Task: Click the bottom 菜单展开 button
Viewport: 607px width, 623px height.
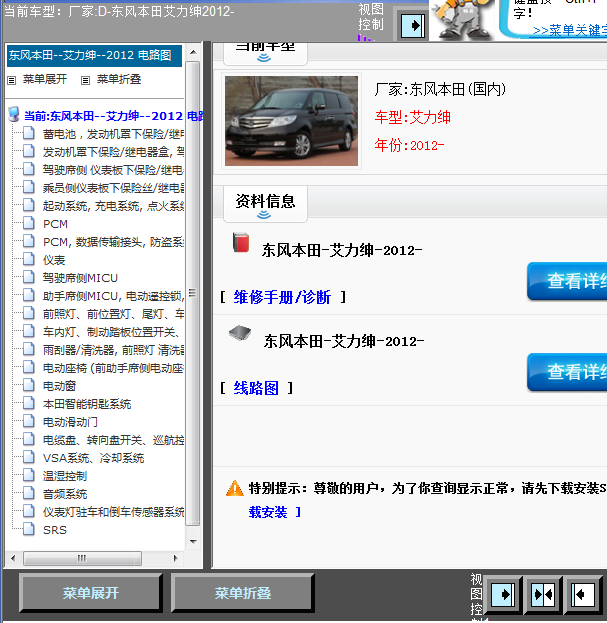Action: click(91, 593)
